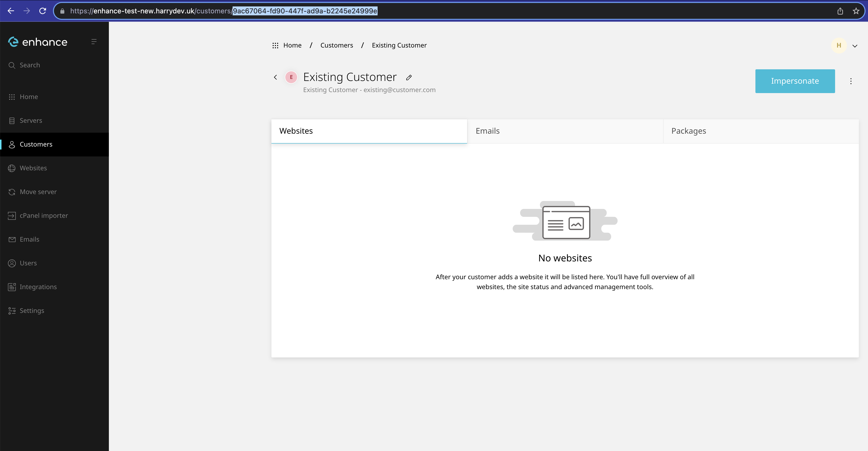Screen dimensions: 868x451
Task: Switch to the Emails tab
Action: (x=487, y=131)
